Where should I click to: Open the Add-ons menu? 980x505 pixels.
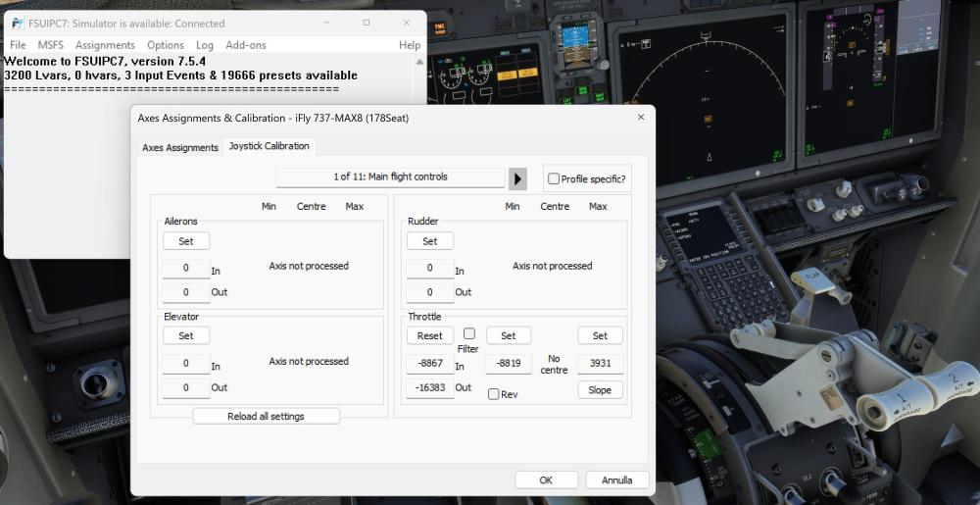(246, 45)
